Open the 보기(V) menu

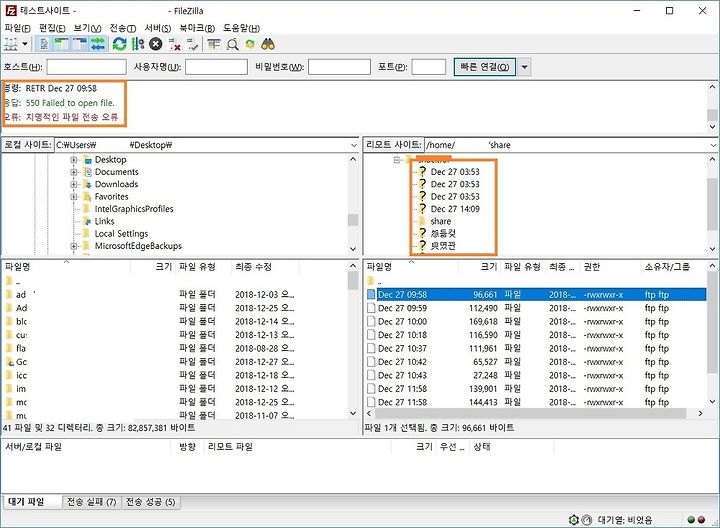(87, 28)
